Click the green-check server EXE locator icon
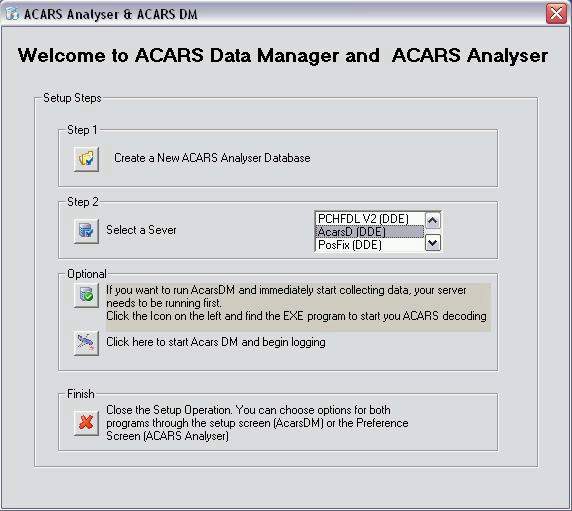Image resolution: width=572 pixels, height=511 pixels. tap(86, 295)
